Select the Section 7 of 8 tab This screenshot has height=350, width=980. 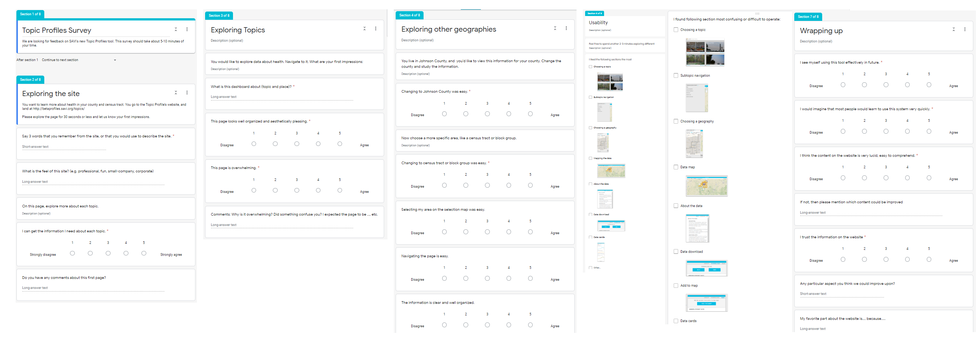(x=808, y=17)
